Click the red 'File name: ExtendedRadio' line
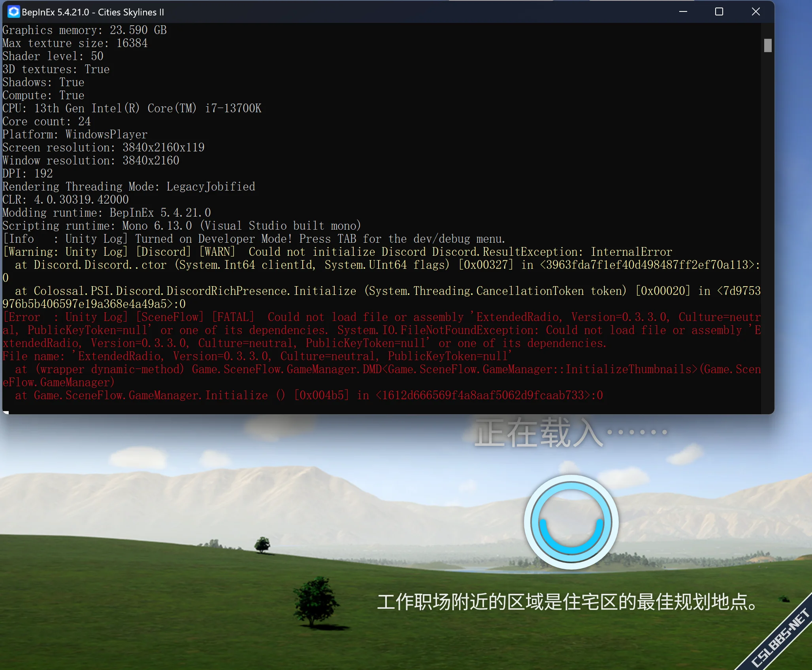This screenshot has width=812, height=670. point(257,356)
